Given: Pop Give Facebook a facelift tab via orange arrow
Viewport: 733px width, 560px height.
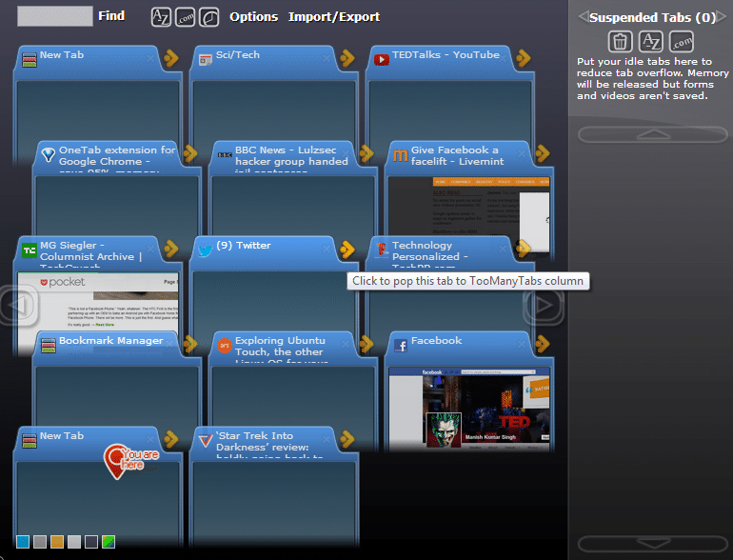Looking at the screenshot, I should click(x=543, y=153).
